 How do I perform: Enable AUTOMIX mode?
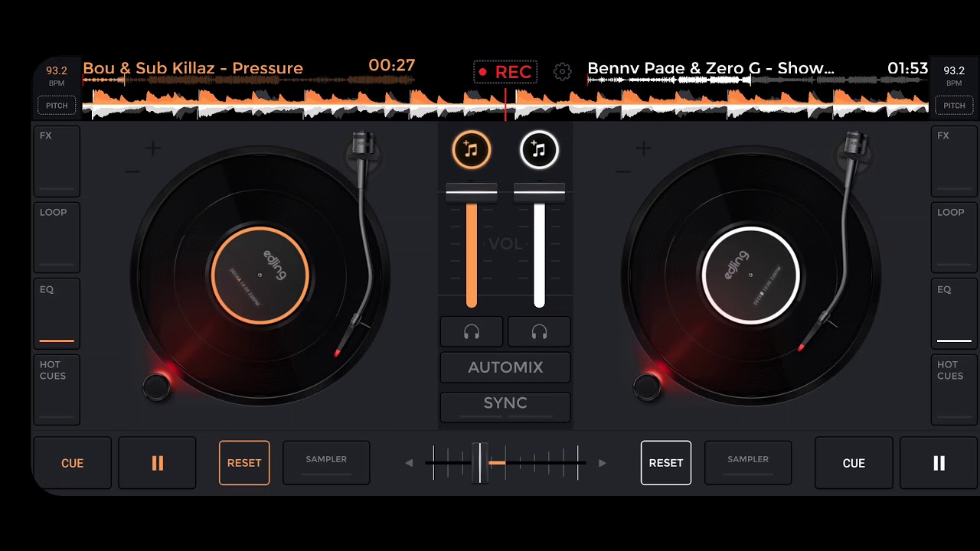505,367
